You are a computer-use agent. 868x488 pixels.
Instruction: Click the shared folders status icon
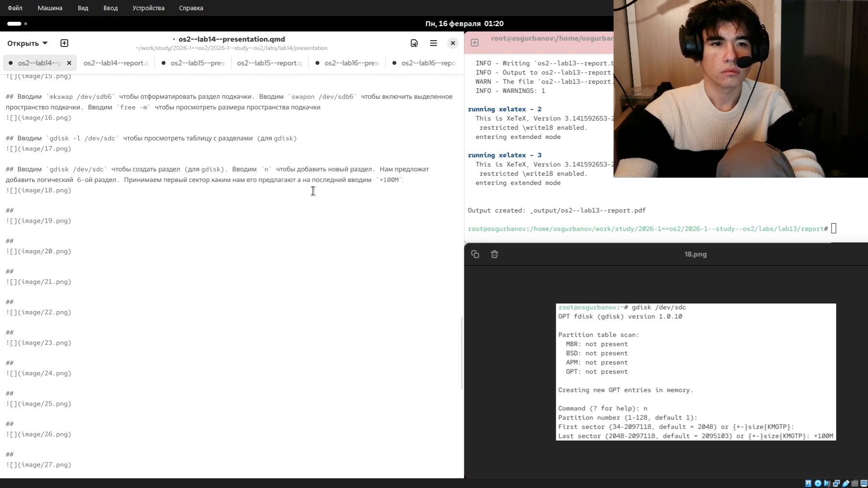click(x=855, y=483)
